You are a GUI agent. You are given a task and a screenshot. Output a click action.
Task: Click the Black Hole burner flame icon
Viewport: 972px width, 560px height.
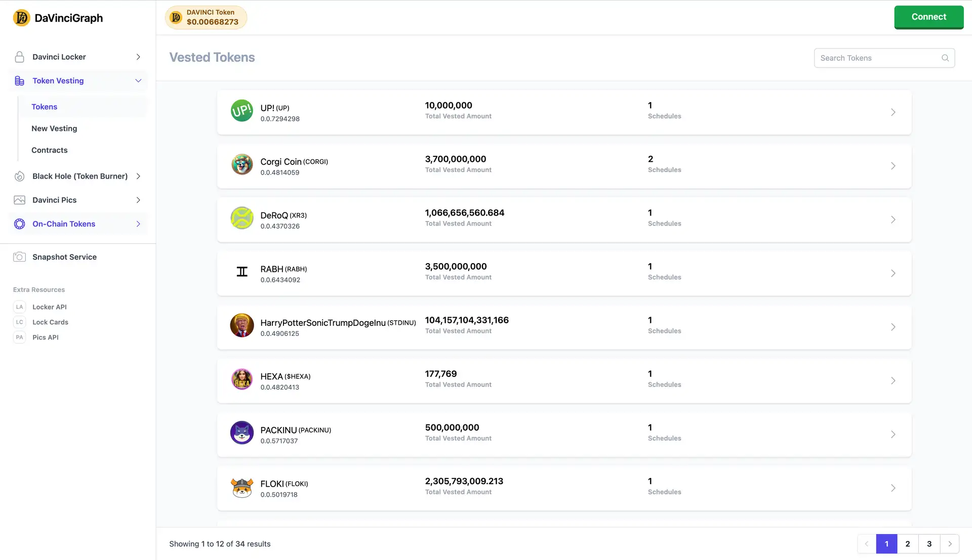coord(19,176)
